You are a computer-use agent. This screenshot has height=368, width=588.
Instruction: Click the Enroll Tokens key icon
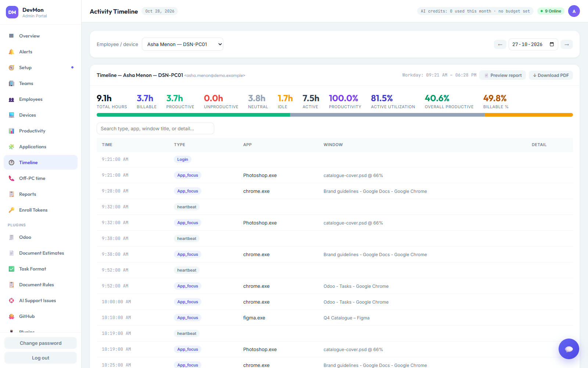pos(11,210)
